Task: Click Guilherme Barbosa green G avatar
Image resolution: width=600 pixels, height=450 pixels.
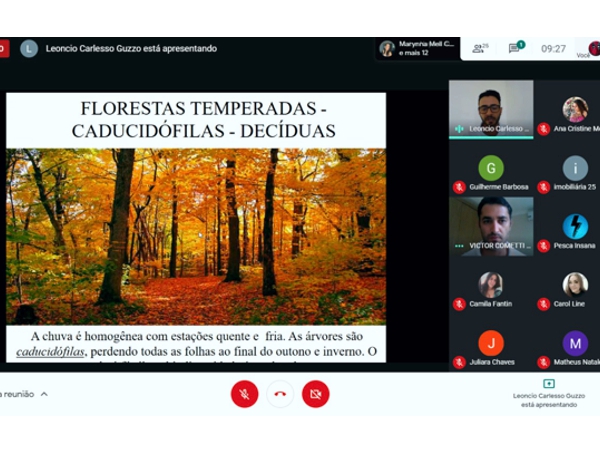Action: pyautogui.click(x=491, y=168)
